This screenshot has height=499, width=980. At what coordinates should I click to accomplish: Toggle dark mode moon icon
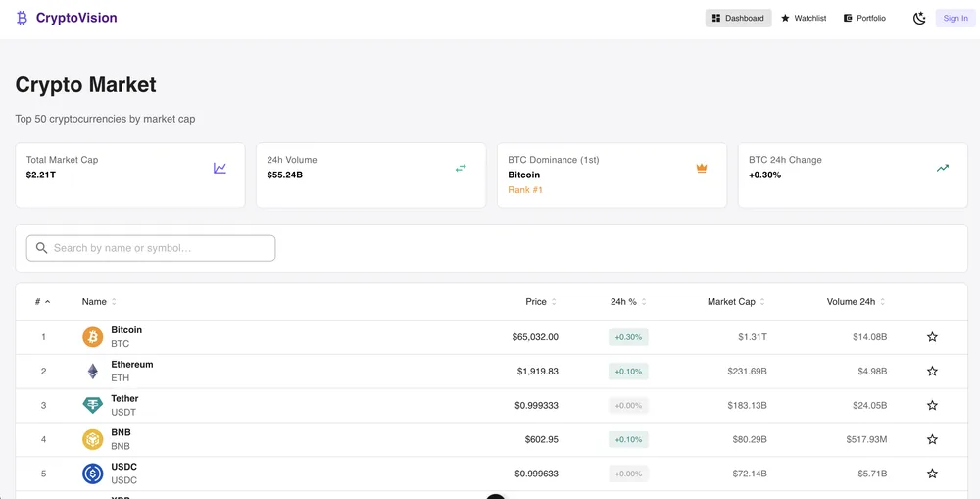[x=919, y=18]
